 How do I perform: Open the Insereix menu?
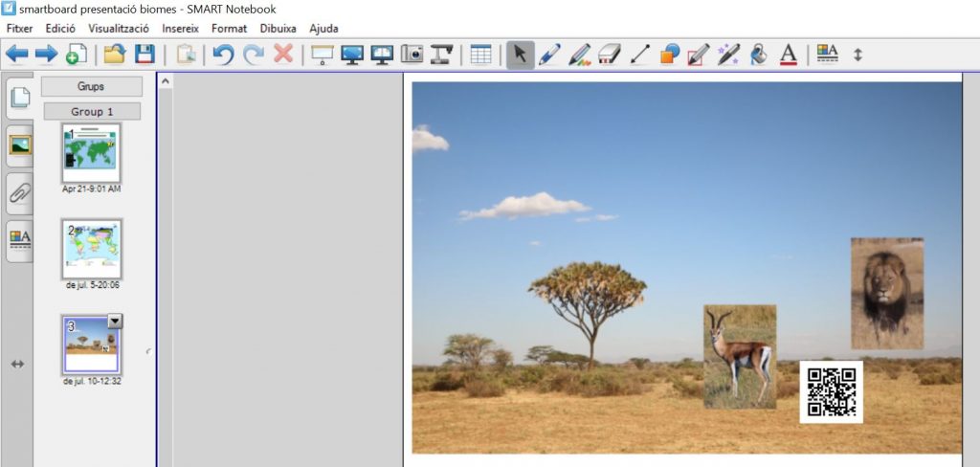[181, 29]
